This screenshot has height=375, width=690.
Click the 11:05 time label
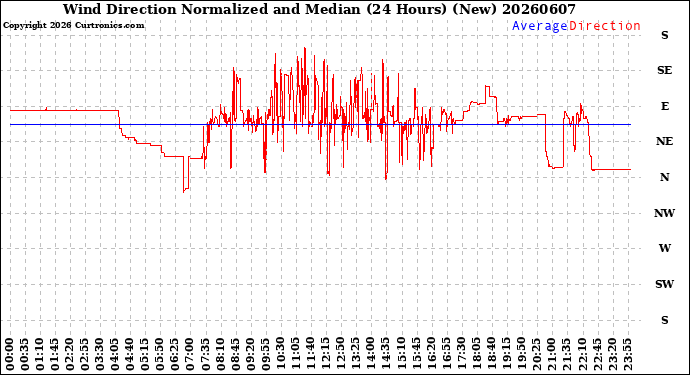coord(295,354)
